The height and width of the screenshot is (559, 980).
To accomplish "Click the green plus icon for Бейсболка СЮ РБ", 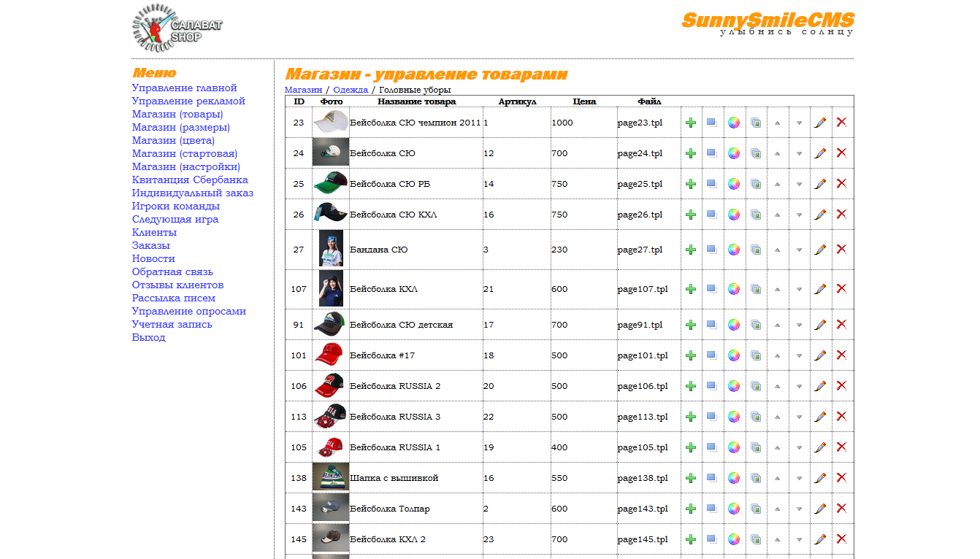I will click(691, 184).
